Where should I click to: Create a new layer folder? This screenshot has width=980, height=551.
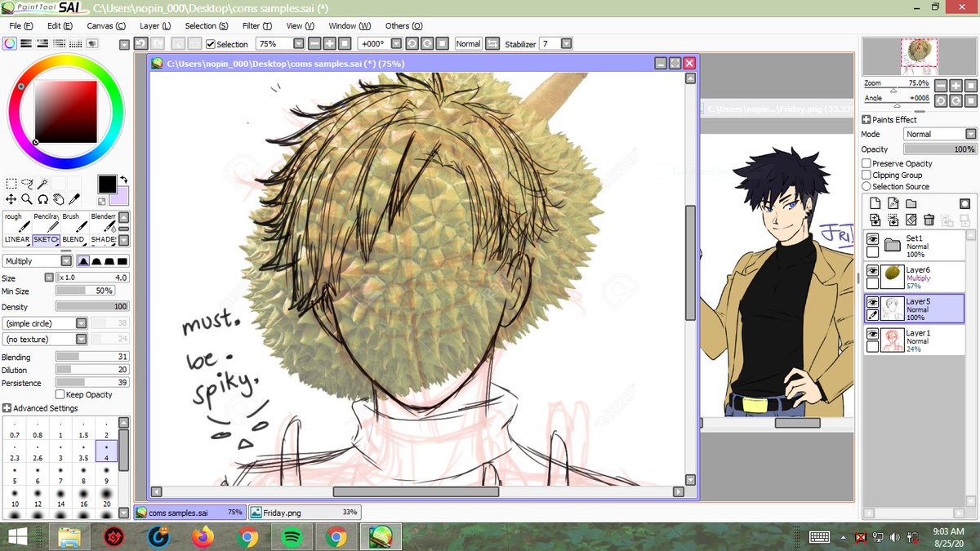(x=911, y=203)
